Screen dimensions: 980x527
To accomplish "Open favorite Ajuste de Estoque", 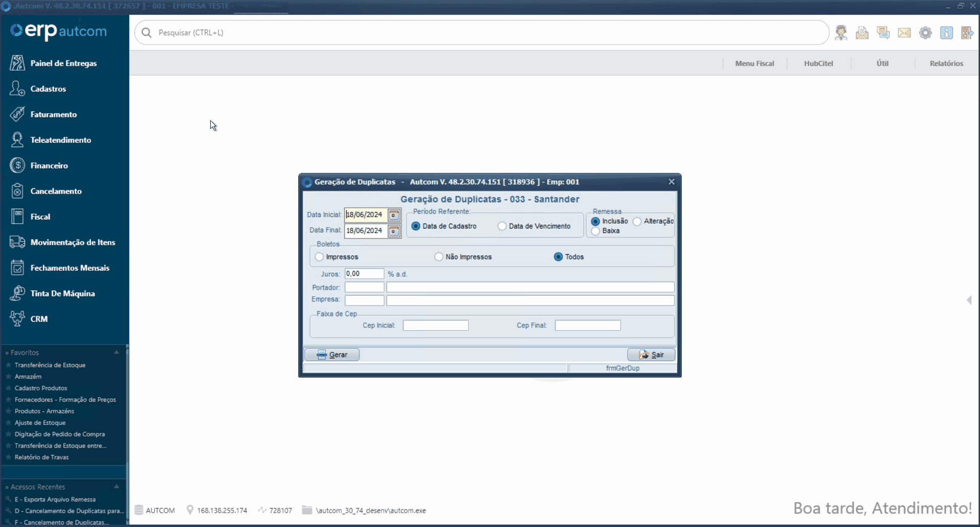I will click(40, 423).
